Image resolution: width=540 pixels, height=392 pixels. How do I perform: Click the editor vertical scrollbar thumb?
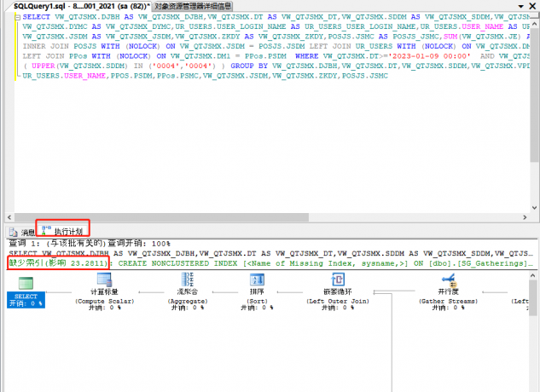click(x=535, y=95)
